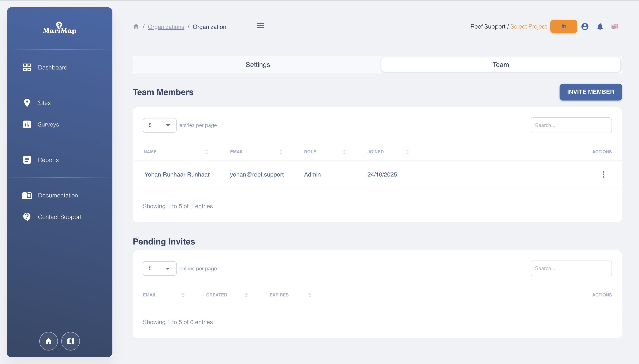Image resolution: width=639 pixels, height=364 pixels.
Task: Change language via the UK flag icon
Action: coord(615,27)
